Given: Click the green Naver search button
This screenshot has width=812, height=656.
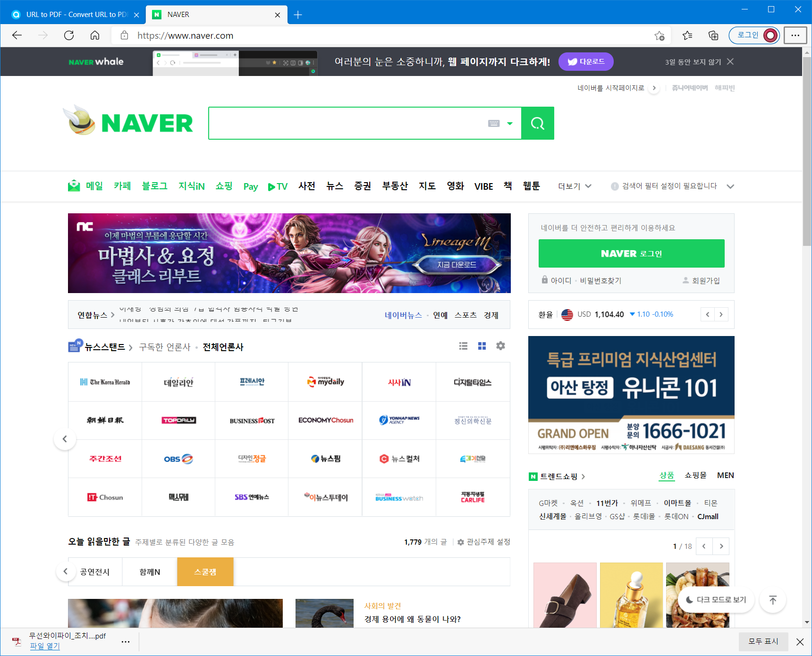Looking at the screenshot, I should [x=538, y=123].
